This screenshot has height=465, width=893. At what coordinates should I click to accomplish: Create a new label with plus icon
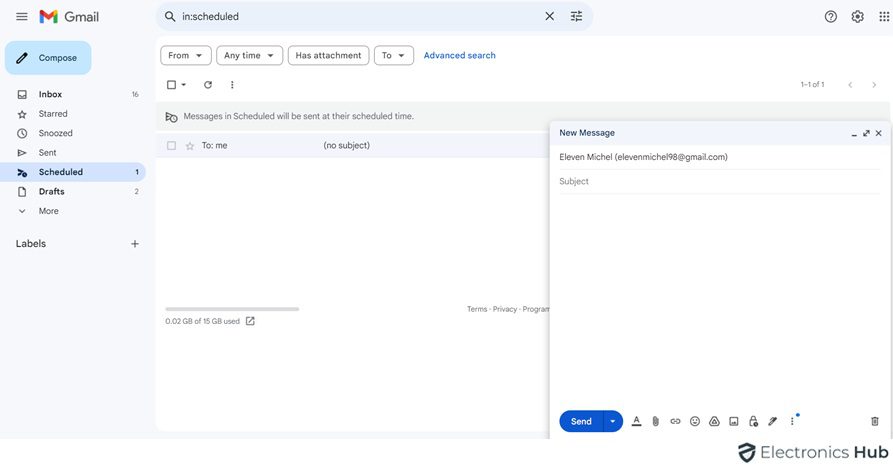pyautogui.click(x=135, y=244)
